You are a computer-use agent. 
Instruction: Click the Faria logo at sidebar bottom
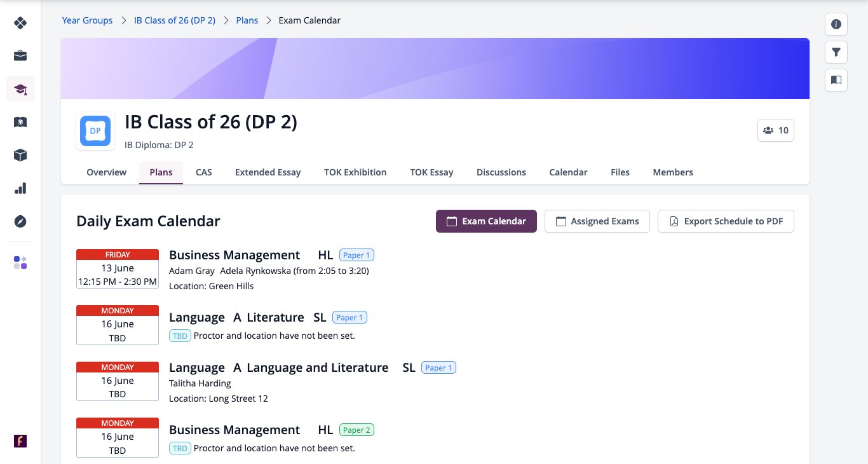(x=20, y=441)
